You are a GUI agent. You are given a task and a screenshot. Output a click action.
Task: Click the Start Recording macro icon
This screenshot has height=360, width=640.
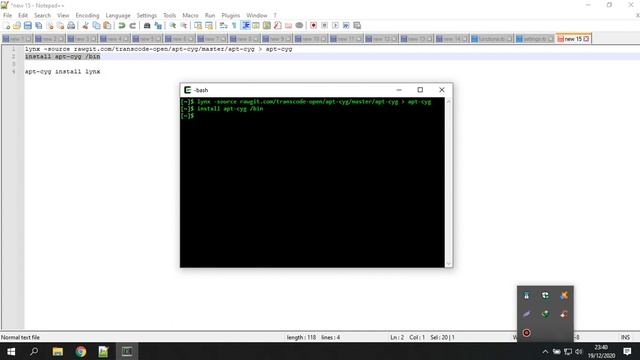(x=313, y=26)
